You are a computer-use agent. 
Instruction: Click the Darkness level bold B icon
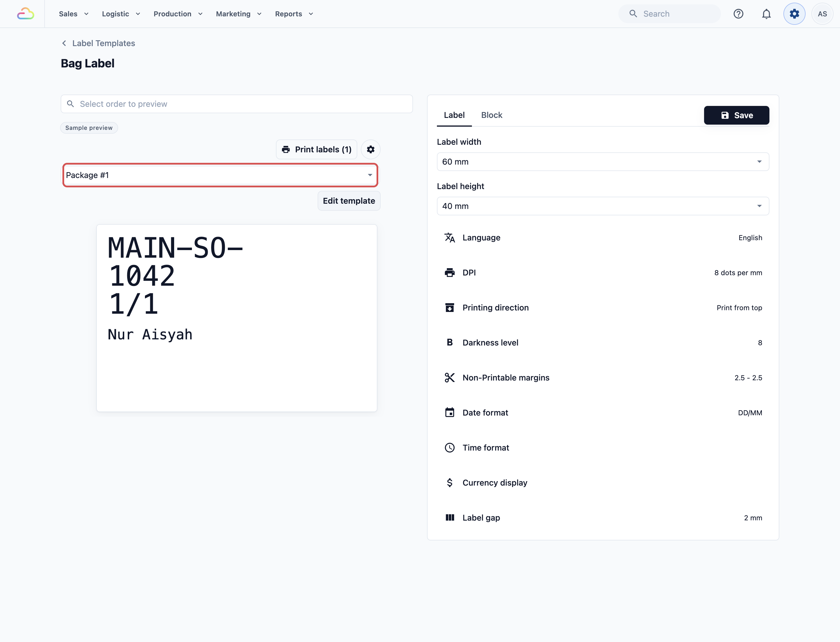coord(450,342)
